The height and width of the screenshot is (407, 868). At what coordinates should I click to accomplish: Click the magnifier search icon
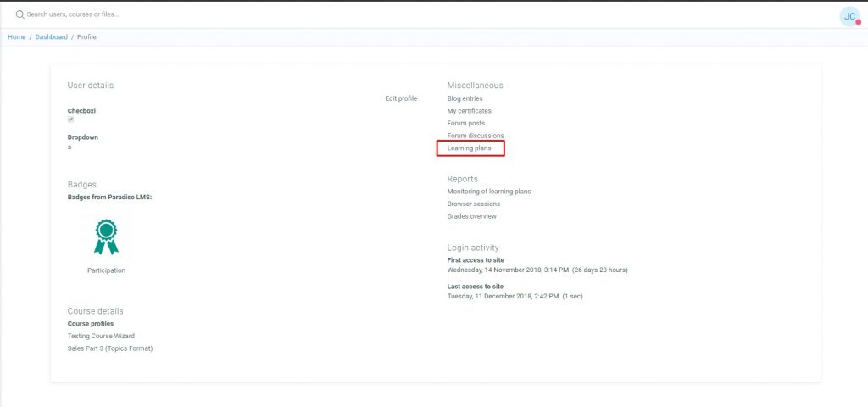pos(19,14)
